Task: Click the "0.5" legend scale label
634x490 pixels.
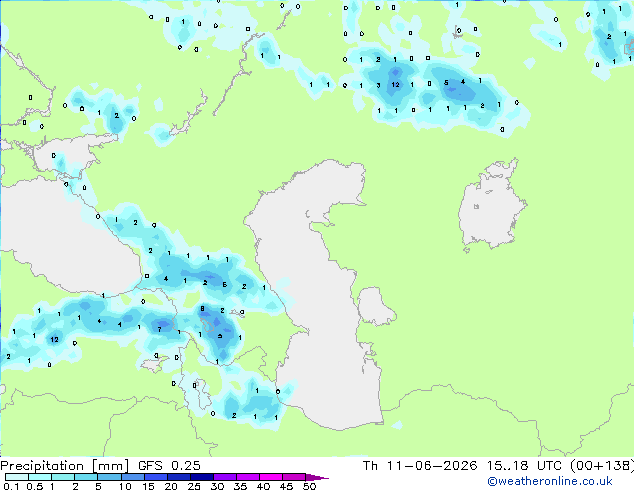Action: click(x=35, y=486)
